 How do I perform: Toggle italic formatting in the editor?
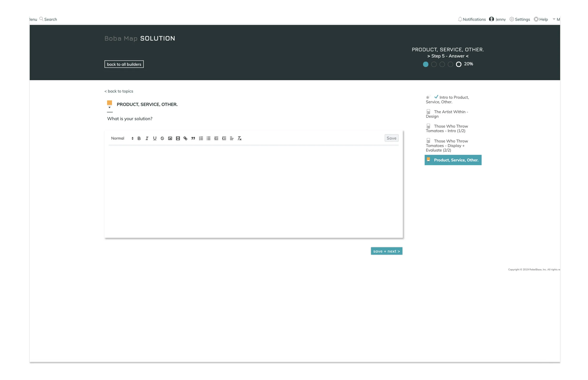[x=147, y=139]
